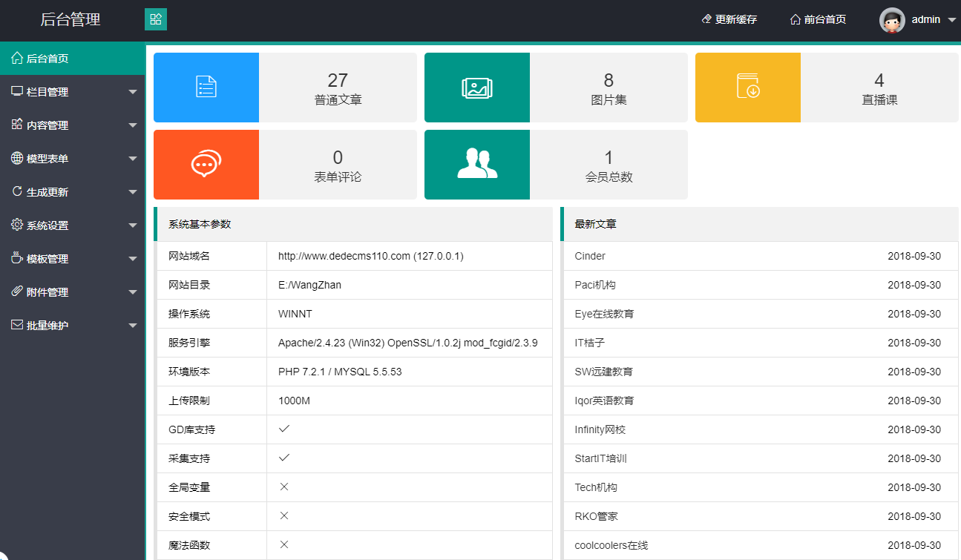Expand the 内容管理 menu arrow
The height and width of the screenshot is (560, 961).
point(133,125)
